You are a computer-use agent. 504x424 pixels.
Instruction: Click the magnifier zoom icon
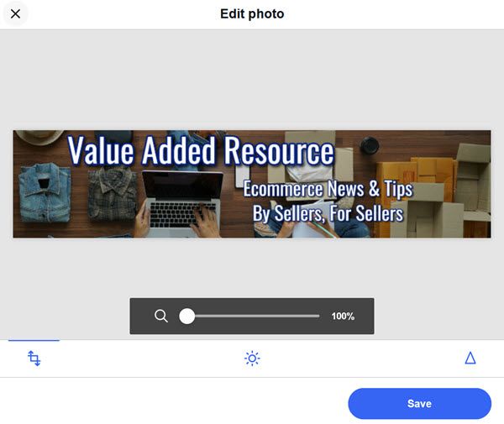coord(160,316)
